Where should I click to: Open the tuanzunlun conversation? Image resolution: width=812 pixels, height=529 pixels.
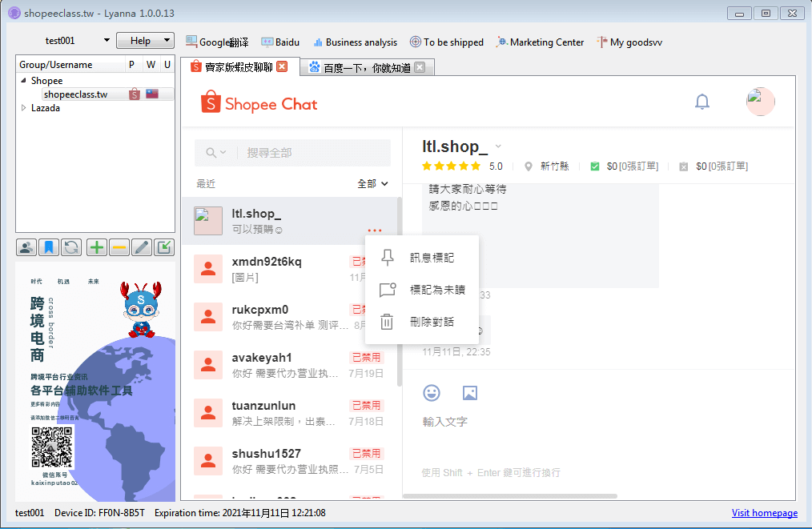pos(289,413)
